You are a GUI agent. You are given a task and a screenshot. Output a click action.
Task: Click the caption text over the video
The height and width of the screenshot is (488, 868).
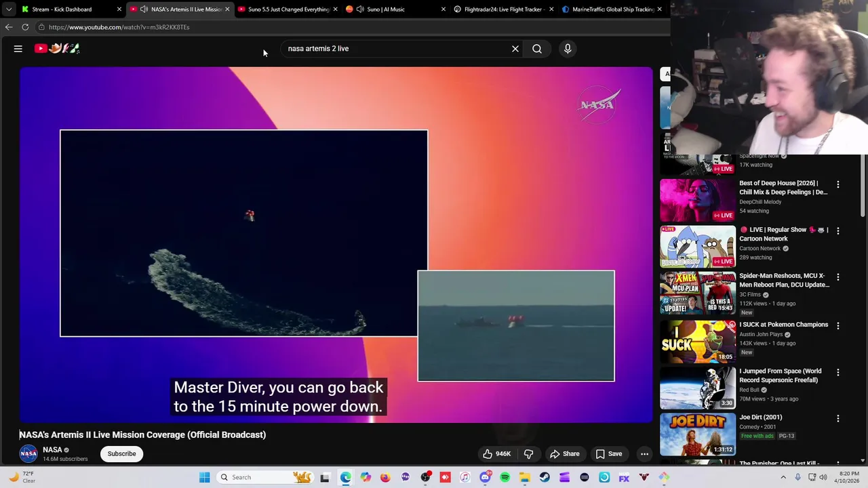click(279, 397)
